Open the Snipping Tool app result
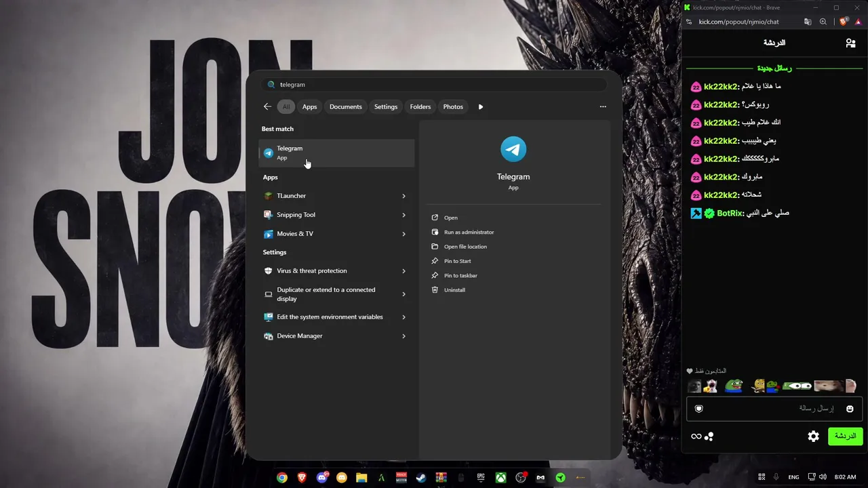868x488 pixels. point(330,215)
